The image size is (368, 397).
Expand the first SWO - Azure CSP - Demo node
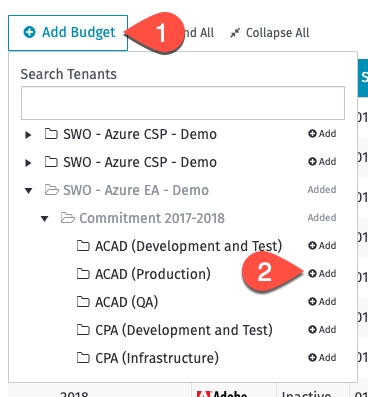(28, 135)
